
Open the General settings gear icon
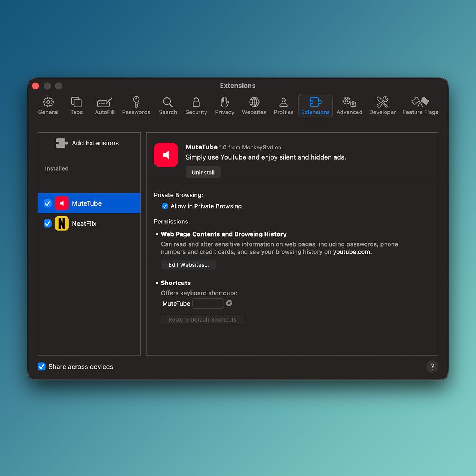pyautogui.click(x=48, y=102)
